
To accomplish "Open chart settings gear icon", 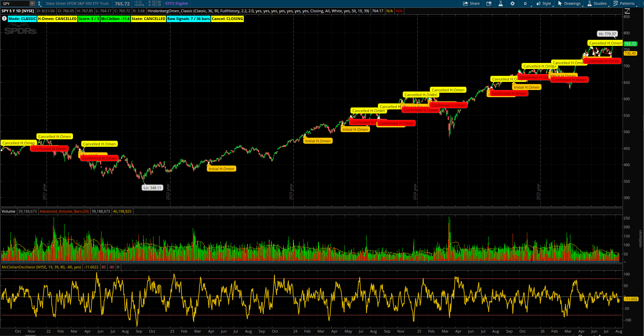I will tap(512, 3).
